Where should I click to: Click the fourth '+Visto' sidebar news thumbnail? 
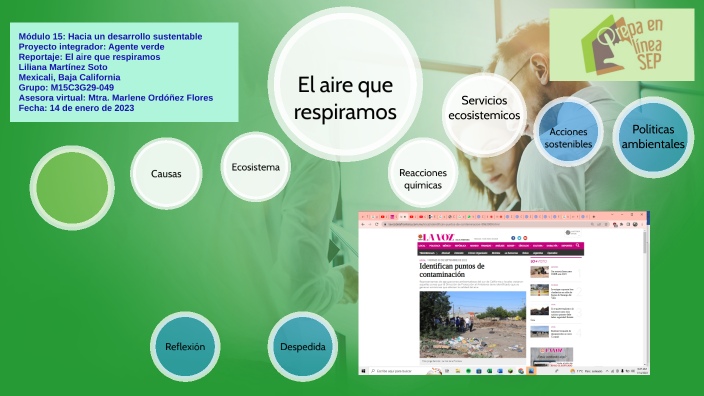pos(539,332)
